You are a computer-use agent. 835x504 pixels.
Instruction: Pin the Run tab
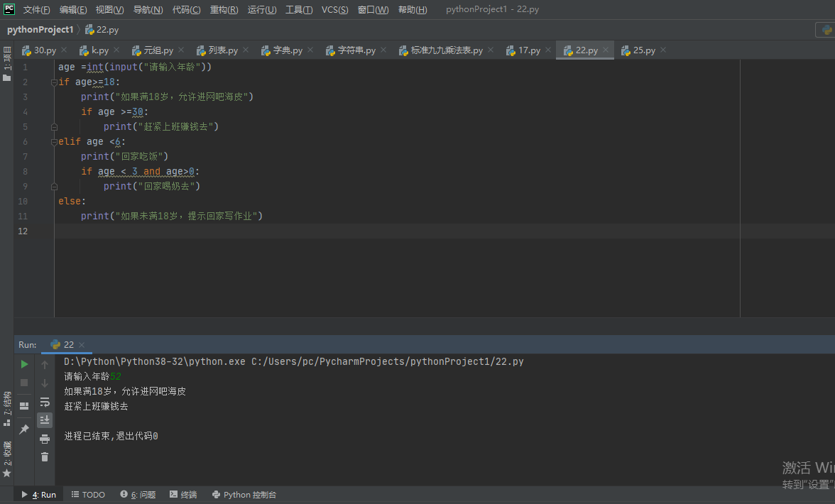[x=24, y=429]
